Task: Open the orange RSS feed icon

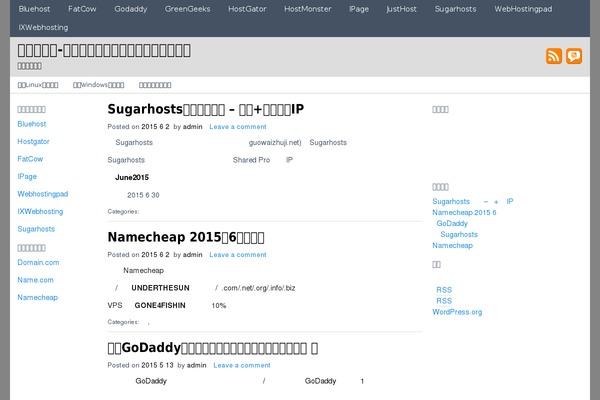Action: [554, 56]
